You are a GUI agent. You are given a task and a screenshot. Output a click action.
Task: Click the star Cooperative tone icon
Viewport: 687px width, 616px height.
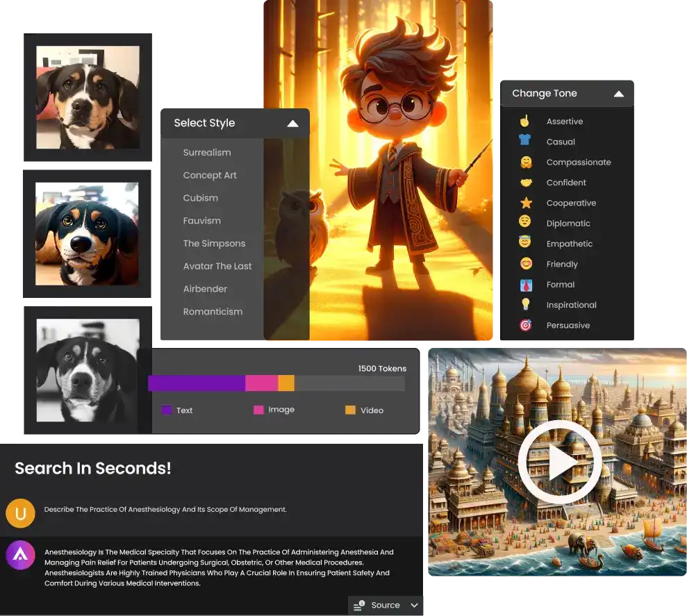click(526, 203)
